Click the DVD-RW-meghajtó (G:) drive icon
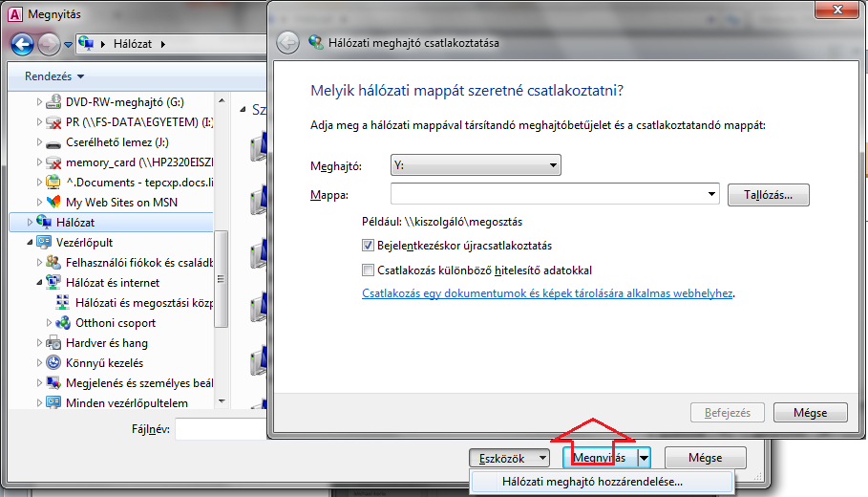868x497 pixels. coord(53,102)
